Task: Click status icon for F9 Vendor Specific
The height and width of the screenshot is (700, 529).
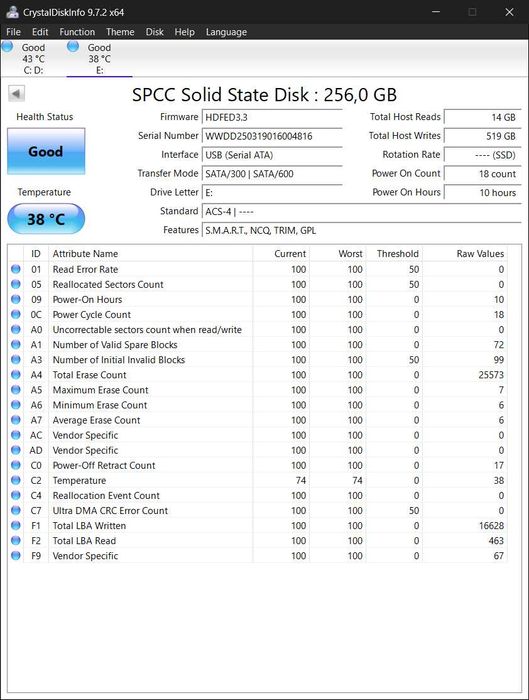Action: [x=16, y=555]
